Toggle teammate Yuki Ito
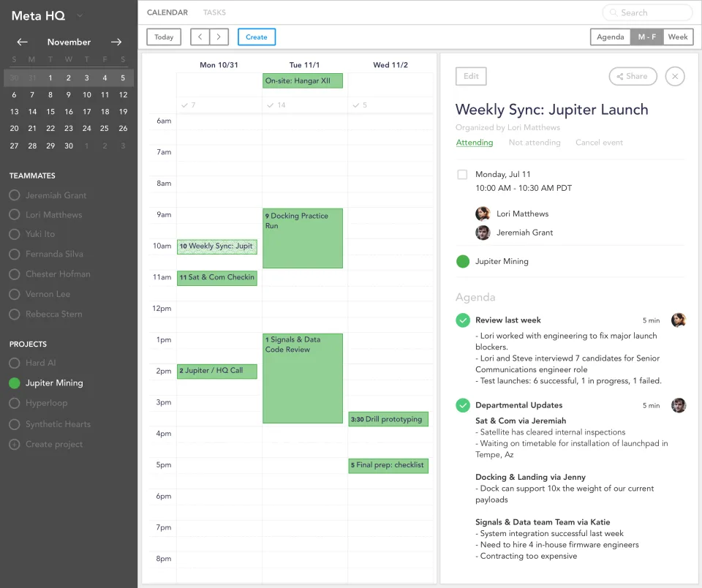The width and height of the screenshot is (702, 588). point(15,234)
